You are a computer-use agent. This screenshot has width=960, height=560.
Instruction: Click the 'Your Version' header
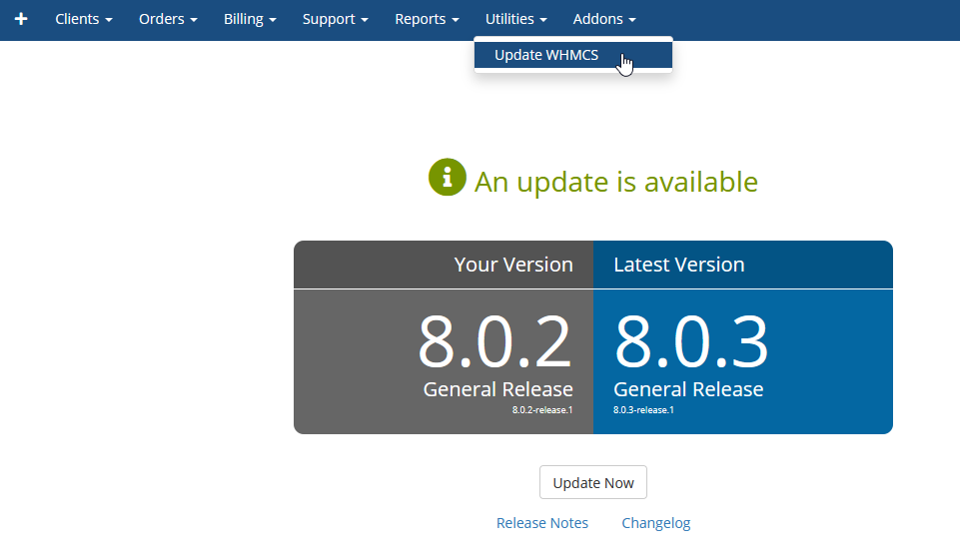click(513, 265)
